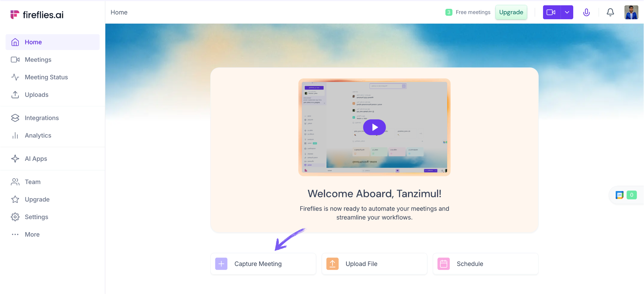644x294 pixels.
Task: Click the orange Upload File arrow icon
Action: [x=332, y=264]
